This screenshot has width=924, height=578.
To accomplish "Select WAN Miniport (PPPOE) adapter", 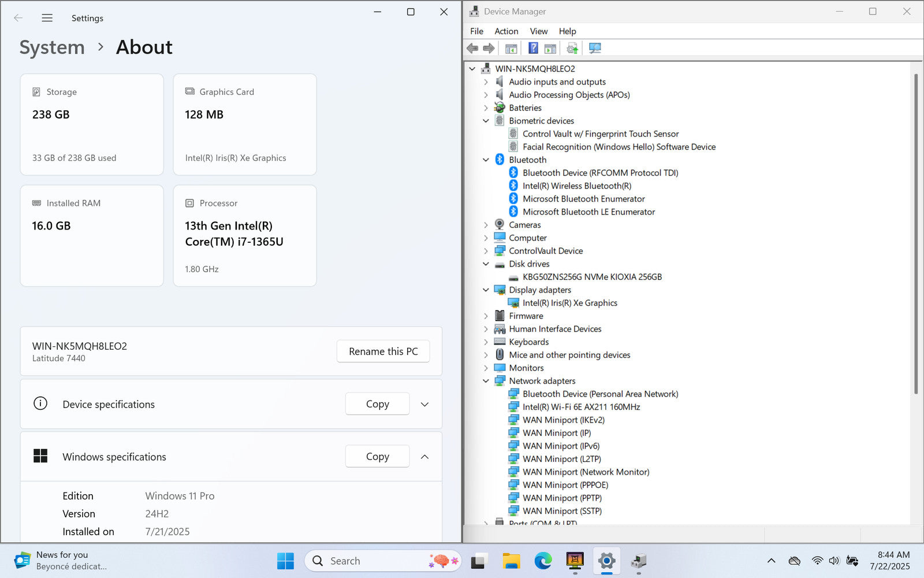I will click(x=565, y=485).
